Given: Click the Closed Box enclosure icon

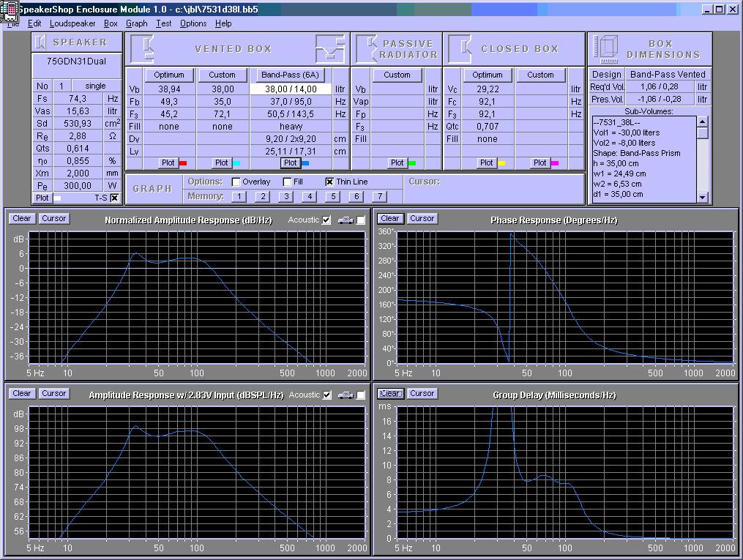Looking at the screenshot, I should (x=460, y=49).
